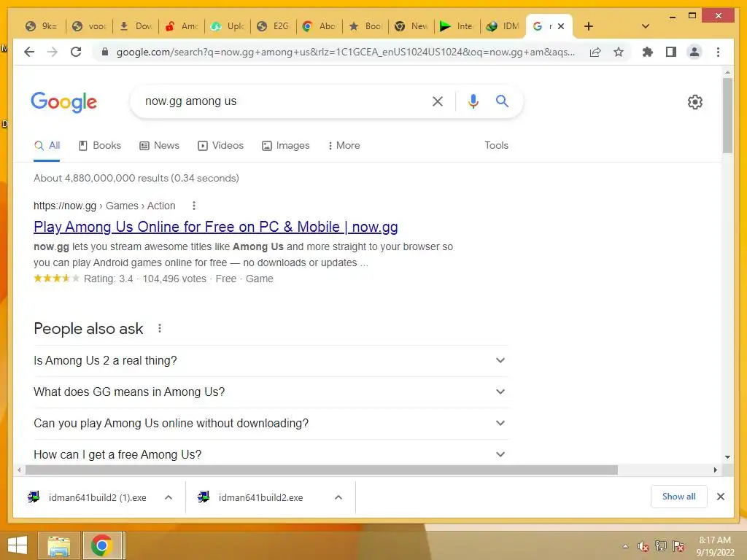Switch to the 'Amc' browser tab

click(182, 26)
